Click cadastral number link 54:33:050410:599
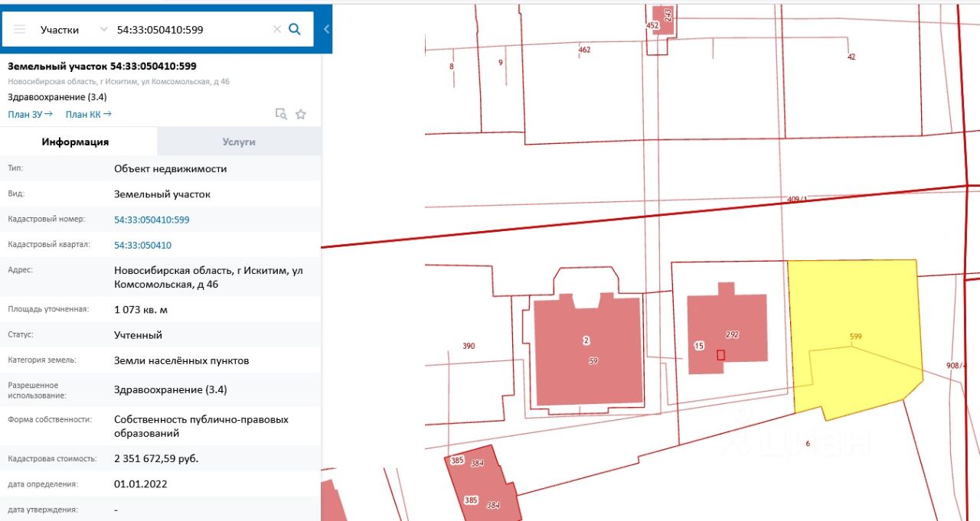 click(x=152, y=220)
